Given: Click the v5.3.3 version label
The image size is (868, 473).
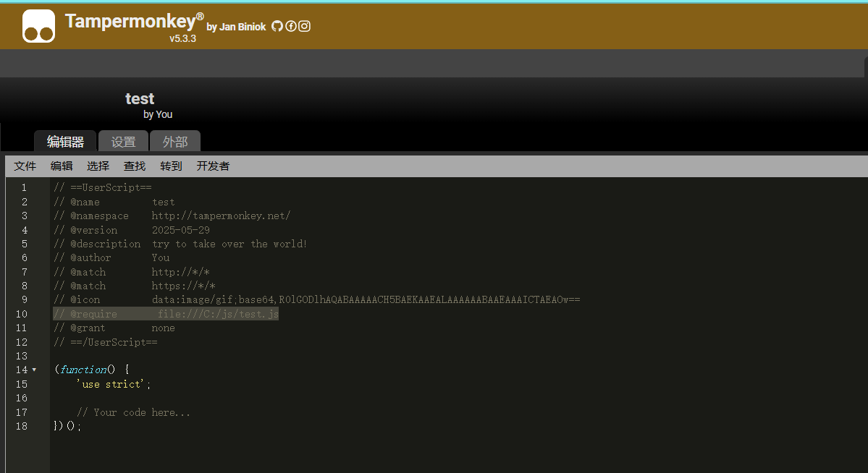Looking at the screenshot, I should pos(182,39).
